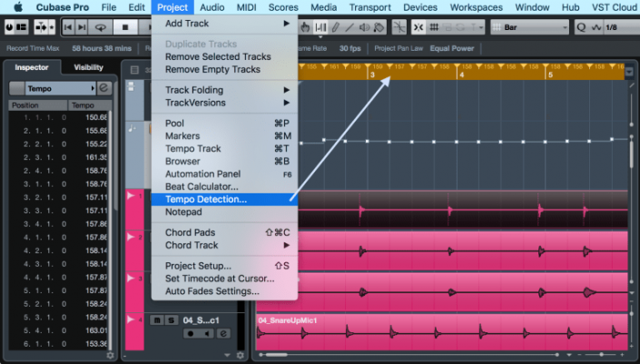Select the Color paint bucket tool
Screen dimensions: 640x364
pyautogui.click(x=379, y=27)
